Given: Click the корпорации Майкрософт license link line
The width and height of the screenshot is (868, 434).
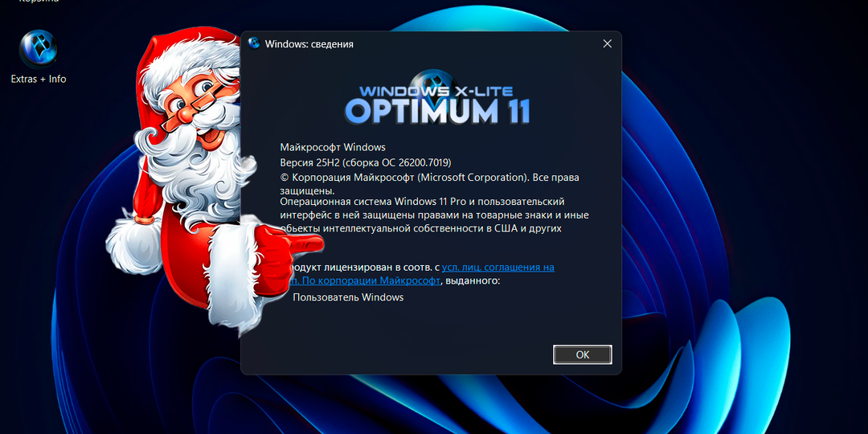Looking at the screenshot, I should coord(365,280).
